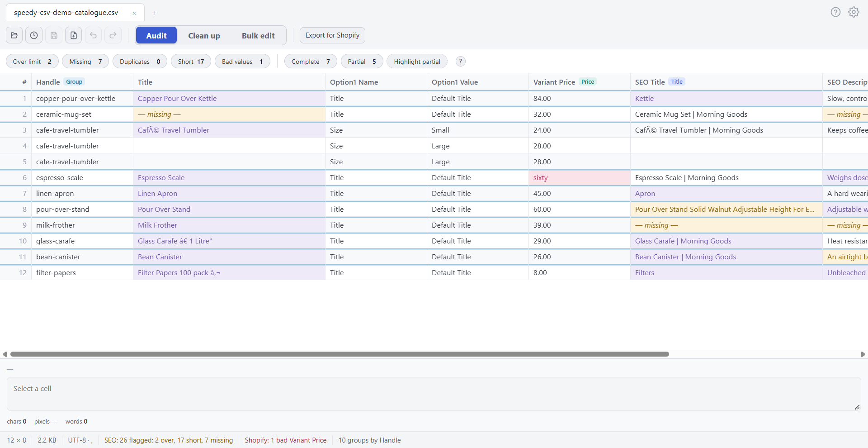Select the bad Variant Price cell 'sixty'
Viewport: 868px width, 448px height.
pyautogui.click(x=580, y=178)
